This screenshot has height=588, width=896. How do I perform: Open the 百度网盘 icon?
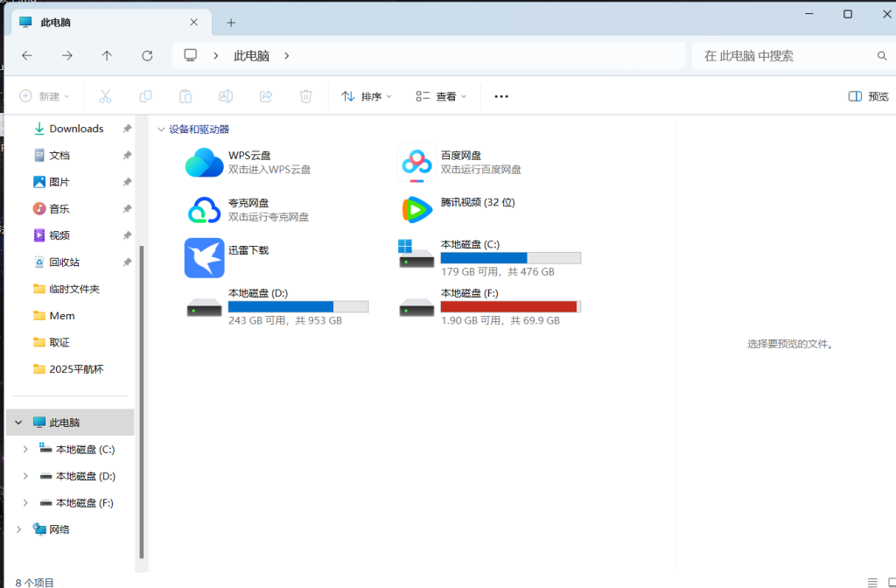[416, 163]
